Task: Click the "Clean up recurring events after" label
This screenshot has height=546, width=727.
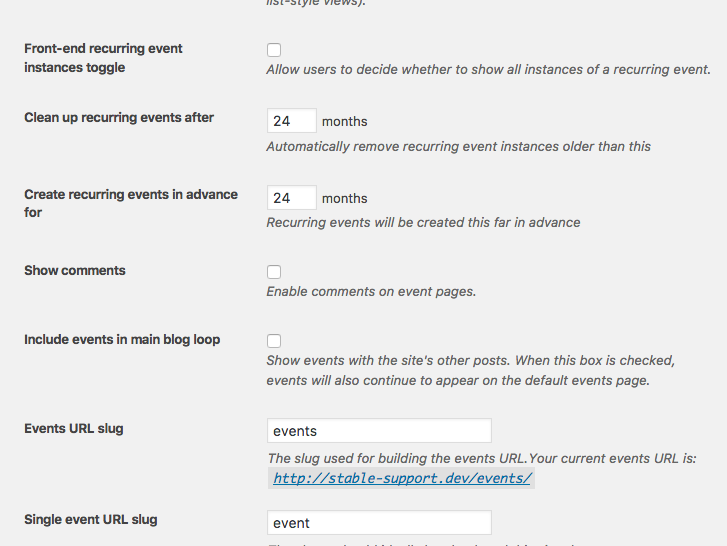Action: pos(119,117)
